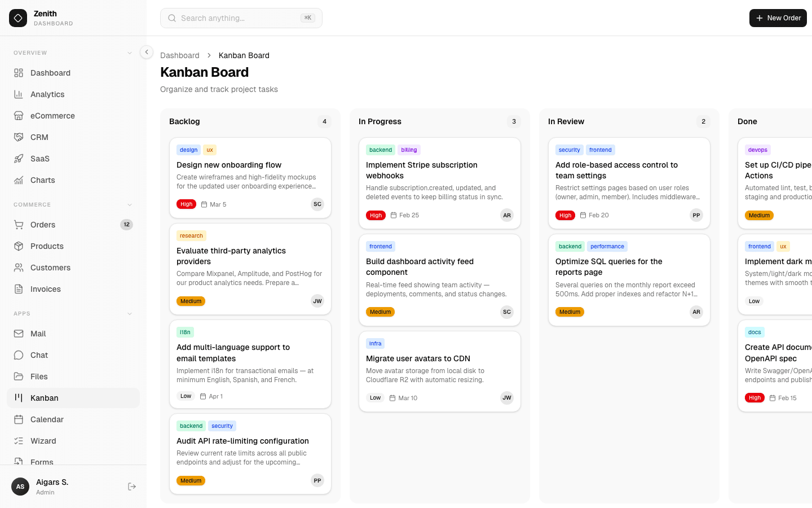Collapse the Overview section chevron

(x=130, y=52)
